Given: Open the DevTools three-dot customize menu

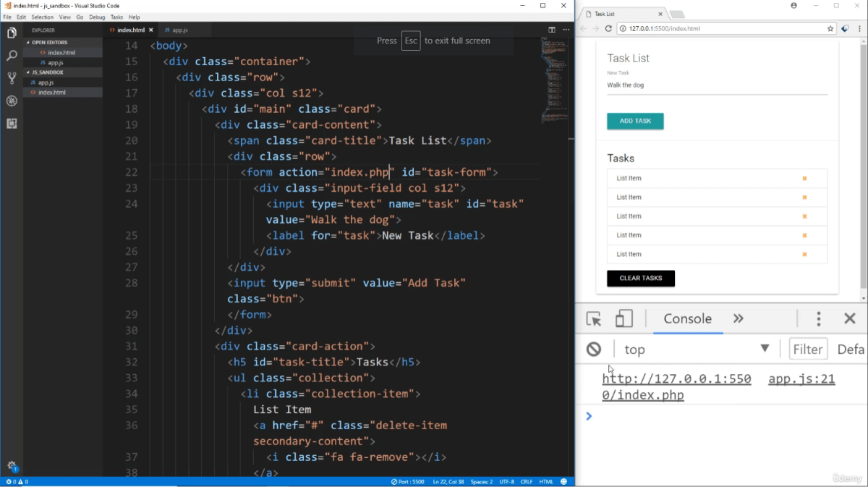Looking at the screenshot, I should (818, 318).
